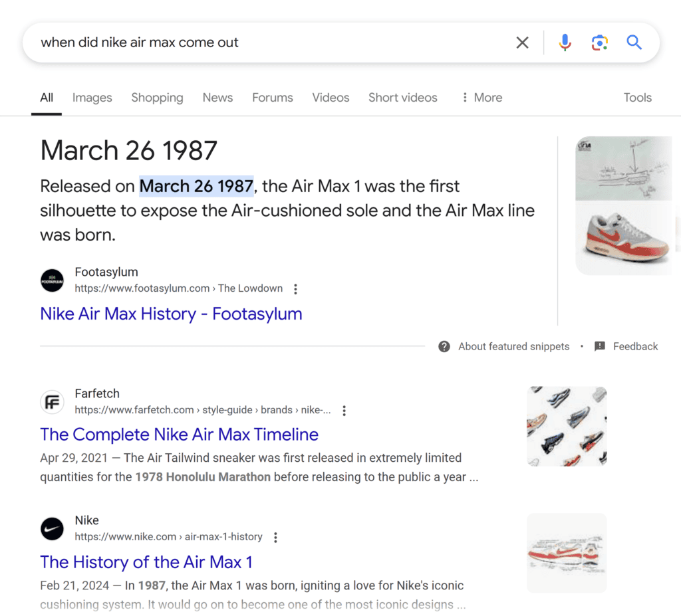Screen dimensions: 681x616
Task: Open the More search categories menu
Action: pyautogui.click(x=480, y=97)
